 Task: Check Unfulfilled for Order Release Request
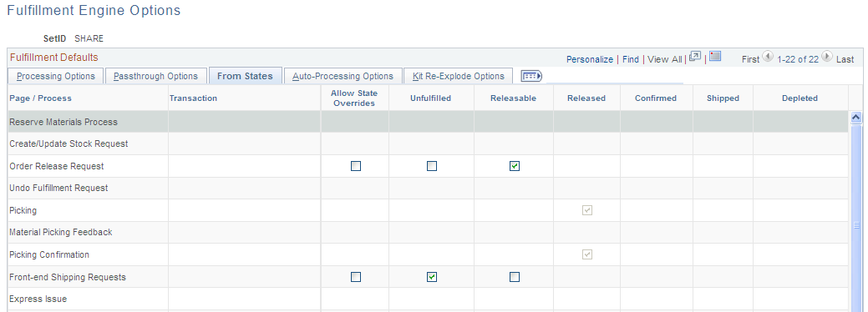(x=432, y=166)
